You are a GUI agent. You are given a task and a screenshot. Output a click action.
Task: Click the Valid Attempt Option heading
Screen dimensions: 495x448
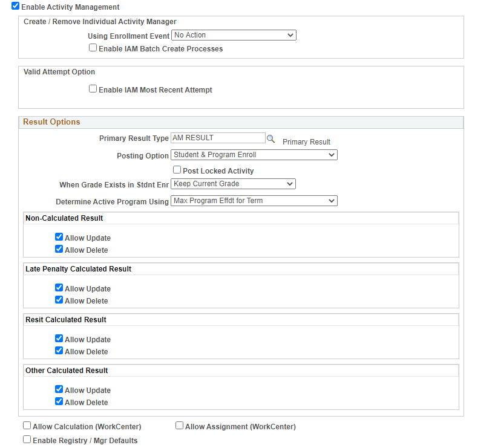coord(59,72)
